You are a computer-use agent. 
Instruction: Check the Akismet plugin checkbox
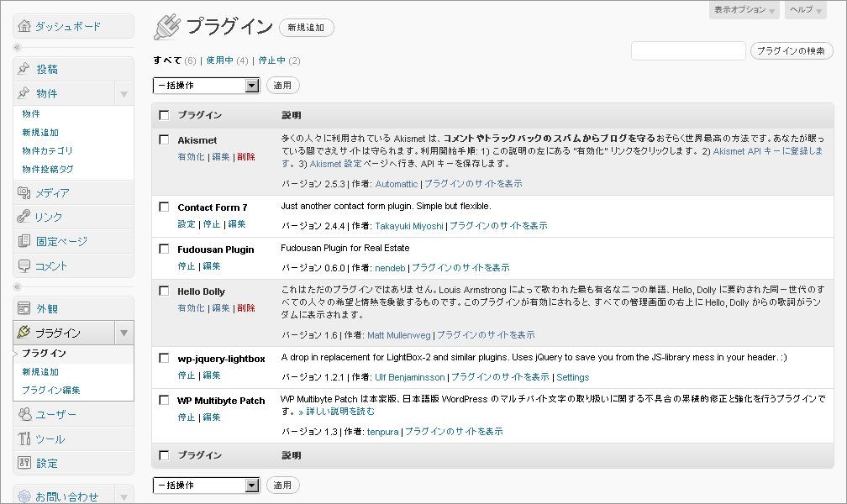click(164, 139)
